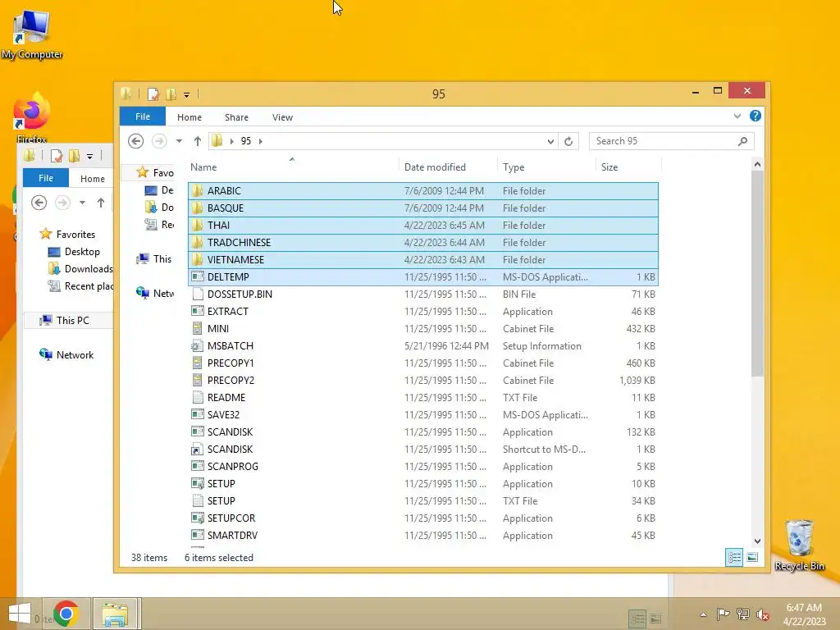Viewport: 840px width, 630px height.
Task: Open the Action Center flag icon
Action: [x=723, y=614]
